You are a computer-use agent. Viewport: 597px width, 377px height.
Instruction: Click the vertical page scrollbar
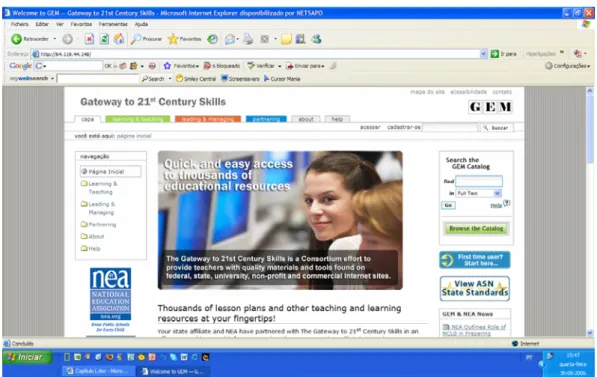coord(590,211)
